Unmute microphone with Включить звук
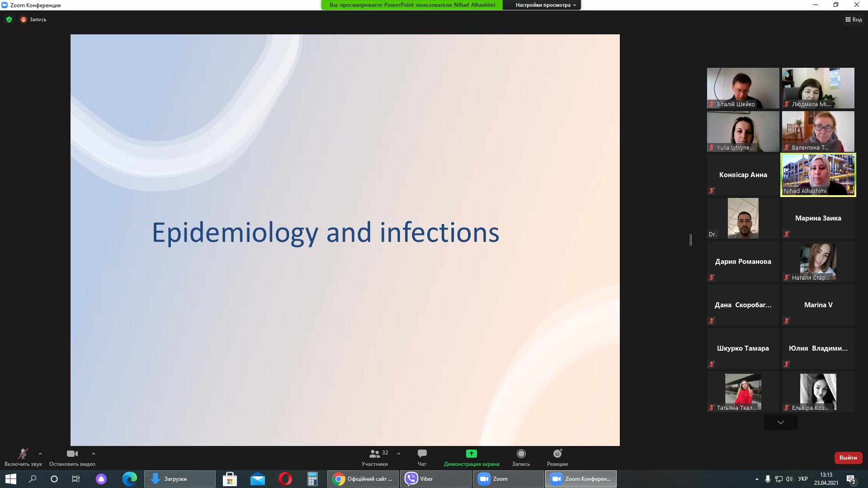 [23, 458]
